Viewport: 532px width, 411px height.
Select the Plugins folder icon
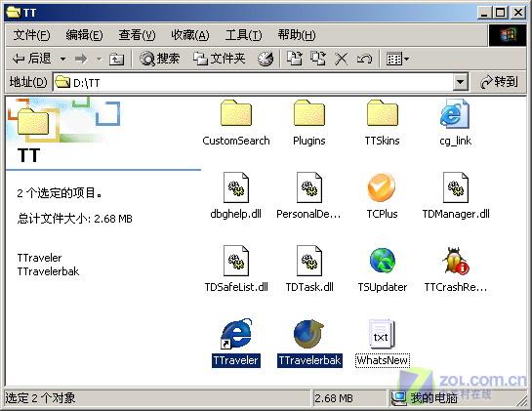[309, 113]
